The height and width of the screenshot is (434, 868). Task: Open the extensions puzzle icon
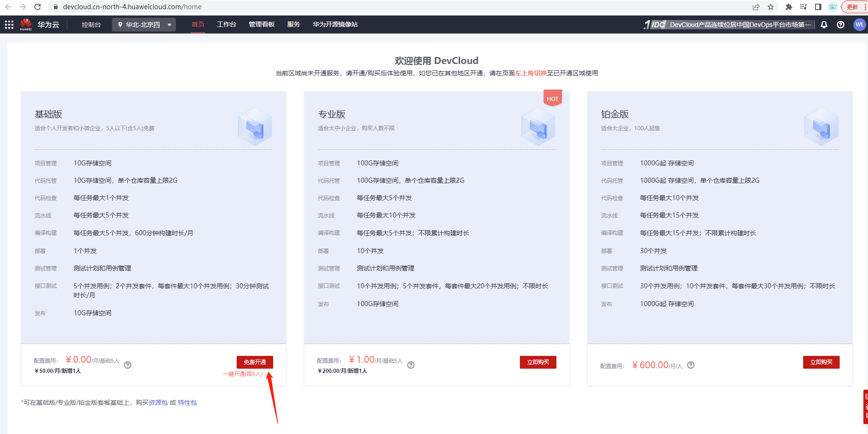click(x=789, y=7)
